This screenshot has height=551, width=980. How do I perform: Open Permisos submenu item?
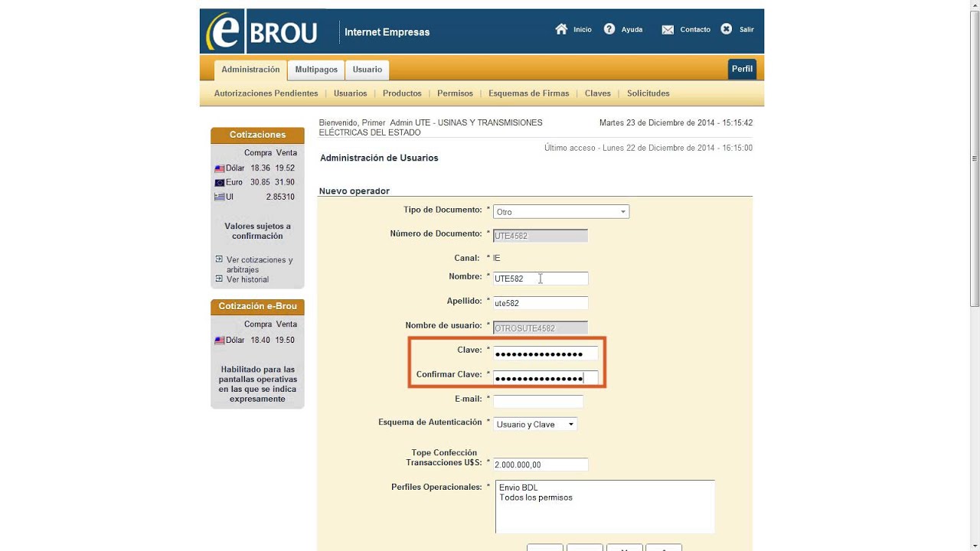(455, 93)
